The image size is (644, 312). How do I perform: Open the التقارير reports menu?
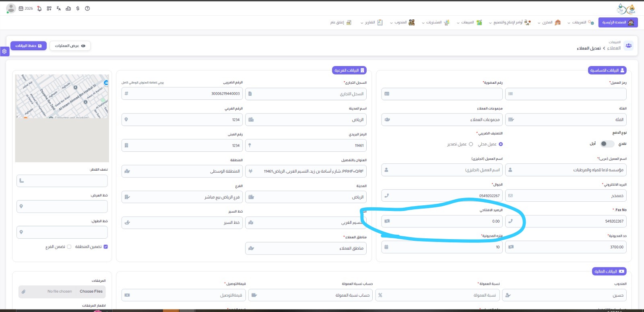[x=372, y=23]
